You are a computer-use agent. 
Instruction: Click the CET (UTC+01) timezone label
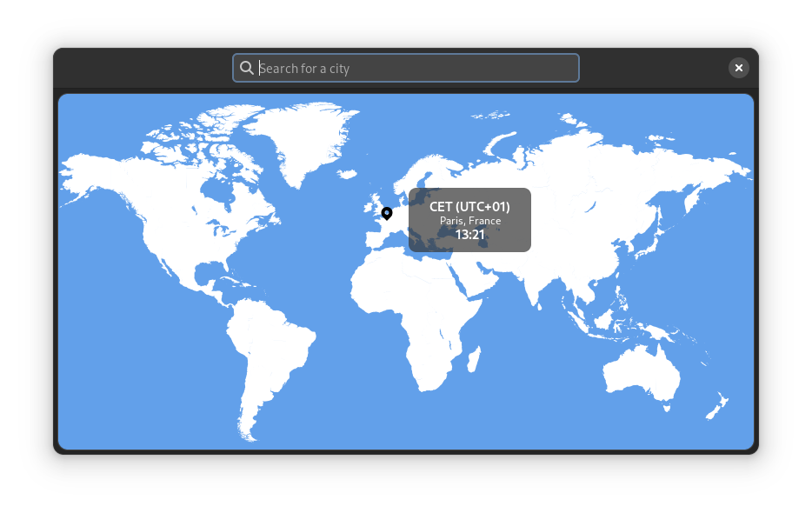(x=469, y=207)
